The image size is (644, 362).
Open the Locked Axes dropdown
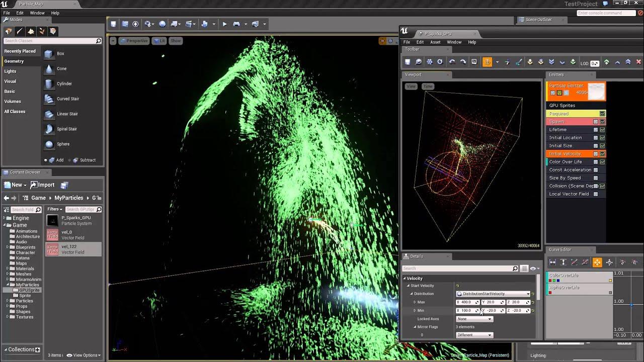tap(474, 319)
